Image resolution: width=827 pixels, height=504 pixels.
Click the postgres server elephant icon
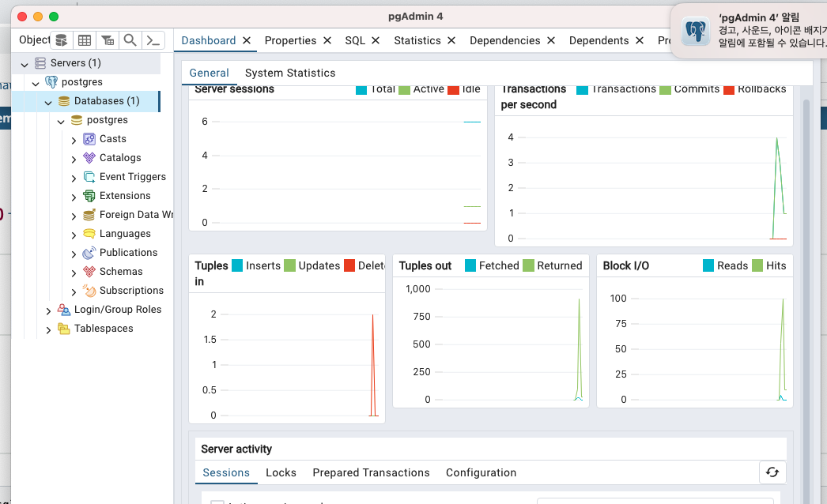[51, 81]
